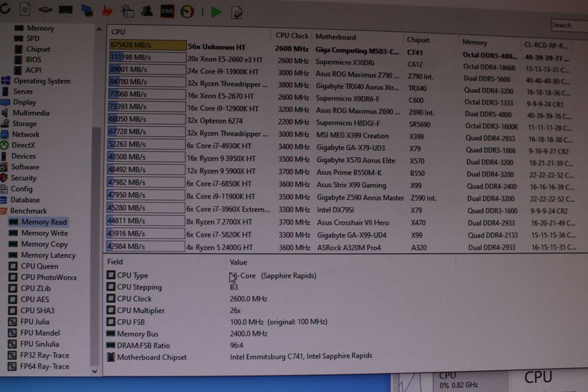The image size is (588, 392).
Task: Open the Report page icon in toolbar
Action: [25, 9]
